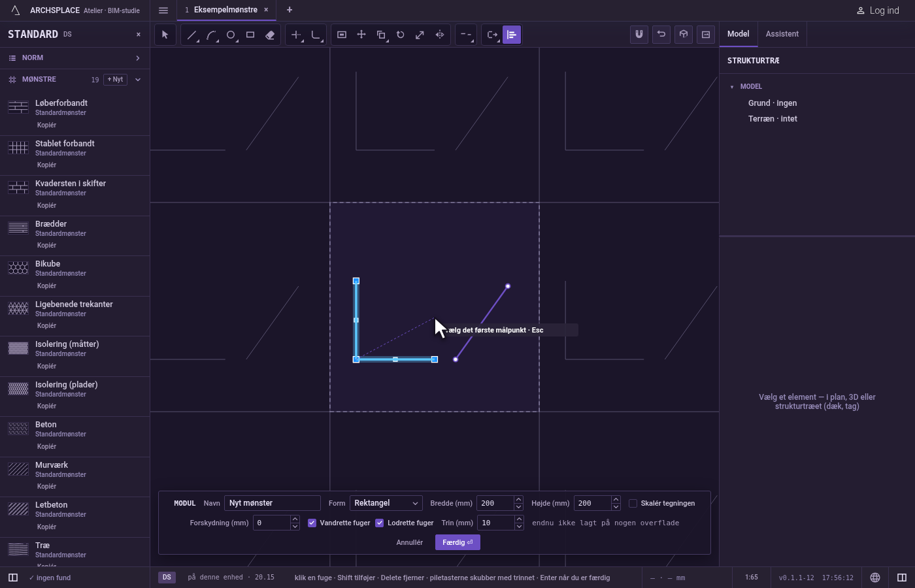Image resolution: width=915 pixels, height=588 pixels.
Task: Open the hamburger menu
Action: 163,10
